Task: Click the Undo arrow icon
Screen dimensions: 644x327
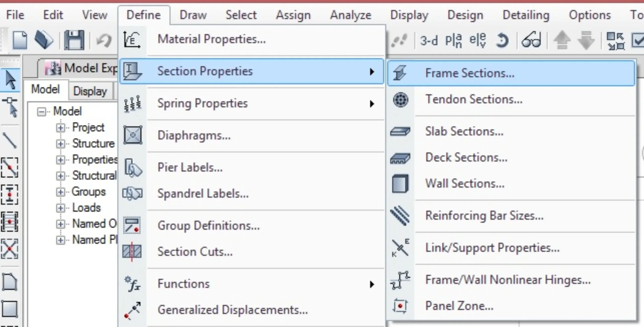Action: [x=104, y=40]
